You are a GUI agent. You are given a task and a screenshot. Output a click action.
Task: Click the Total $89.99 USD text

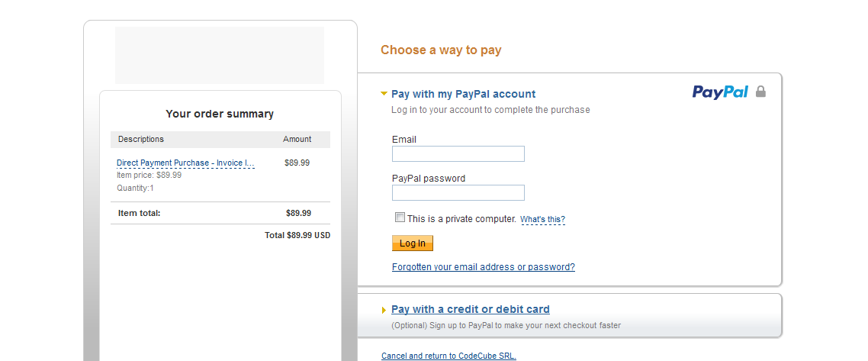coord(297,235)
